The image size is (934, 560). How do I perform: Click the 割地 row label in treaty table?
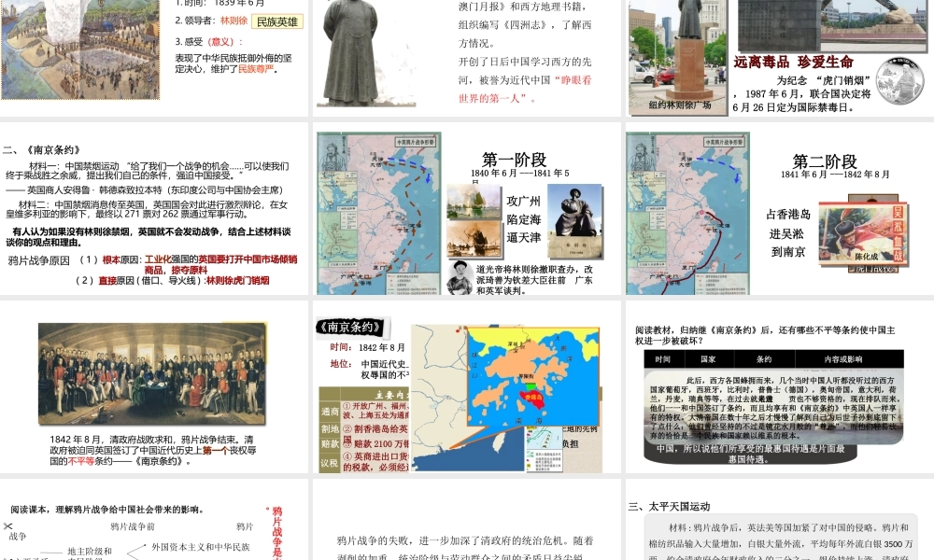click(x=330, y=428)
